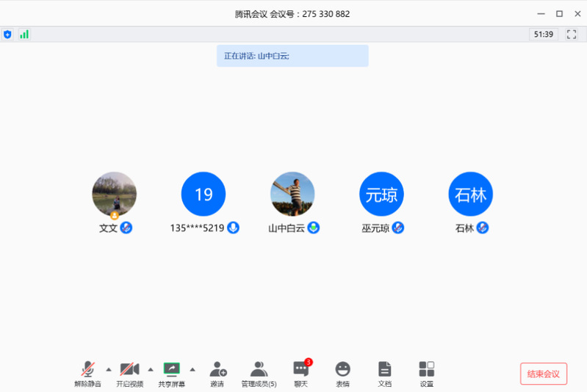
Task: Click the blue security shield icon
Action: pos(7,34)
